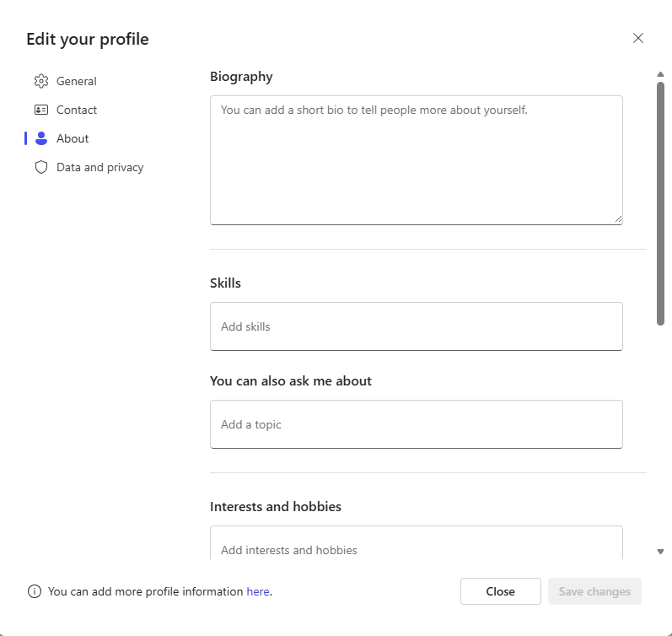This screenshot has width=672, height=636.
Task: Click the person icon beside About
Action: [41, 138]
